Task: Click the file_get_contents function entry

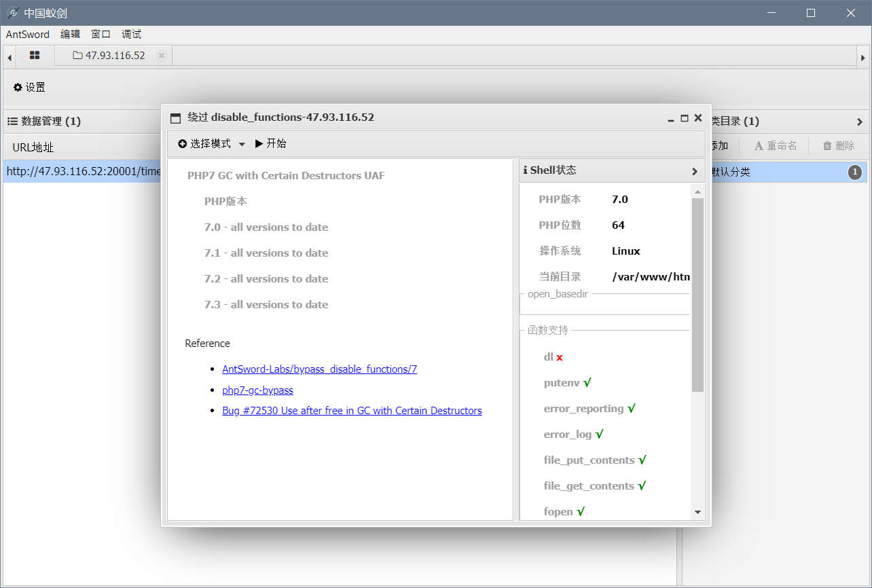Action: click(x=594, y=486)
